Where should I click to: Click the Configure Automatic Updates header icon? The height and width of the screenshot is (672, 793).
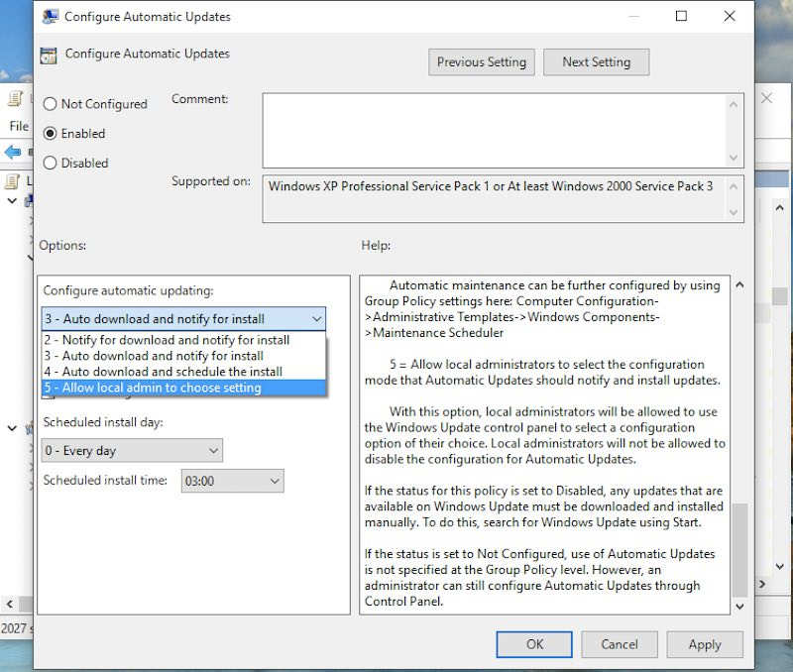pos(48,56)
